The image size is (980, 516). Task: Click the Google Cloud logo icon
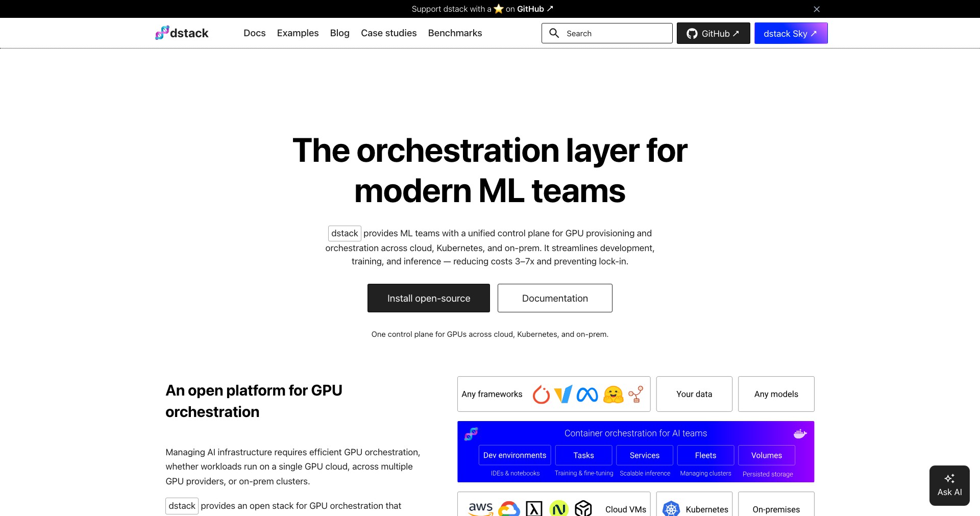pyautogui.click(x=509, y=509)
